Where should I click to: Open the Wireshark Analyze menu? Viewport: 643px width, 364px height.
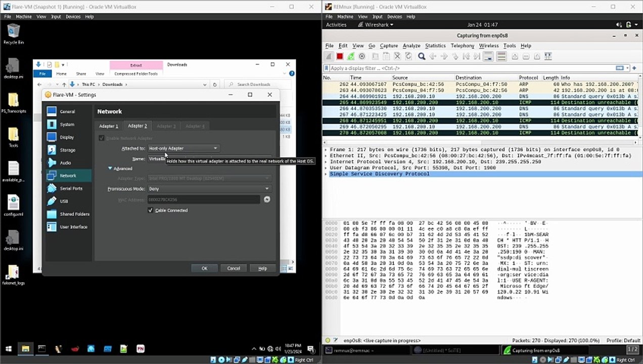point(411,45)
